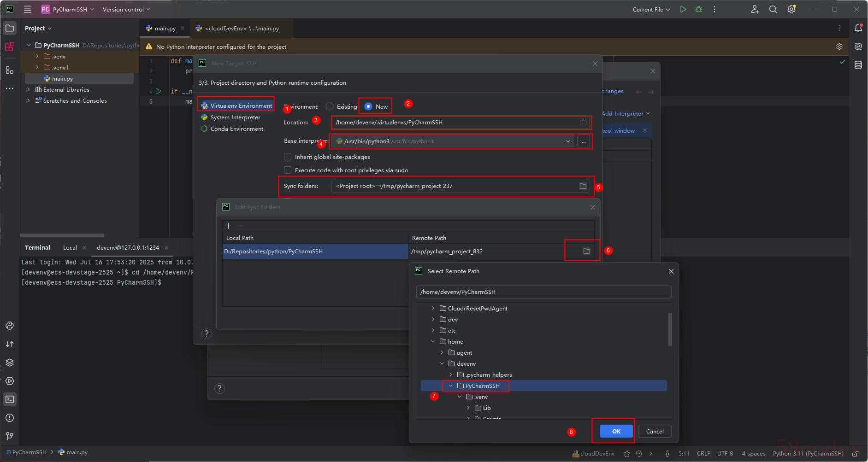Click the CRLF line separator status item
The width and height of the screenshot is (868, 462).
pos(703,453)
